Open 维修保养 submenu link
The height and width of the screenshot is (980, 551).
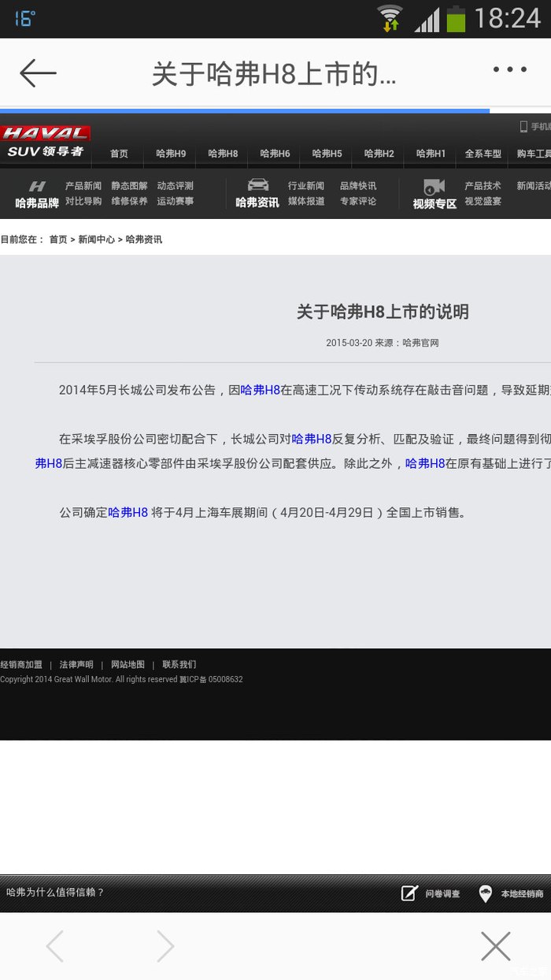pyautogui.click(x=129, y=201)
